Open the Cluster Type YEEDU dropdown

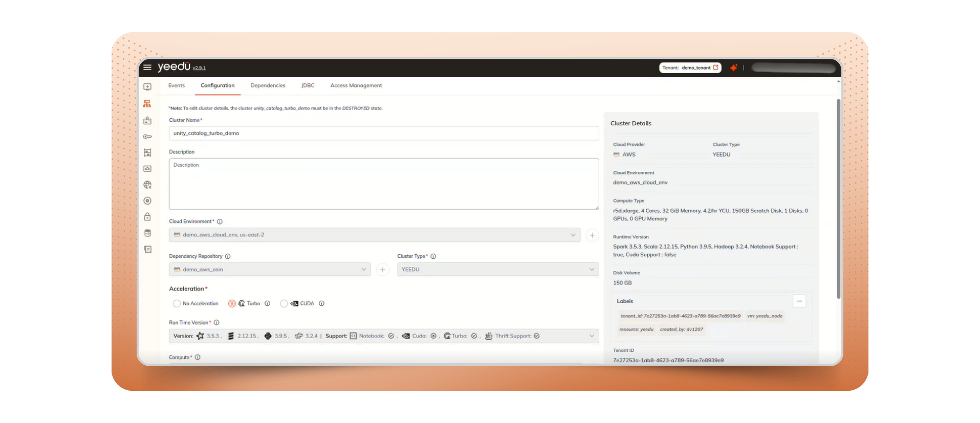coord(498,270)
